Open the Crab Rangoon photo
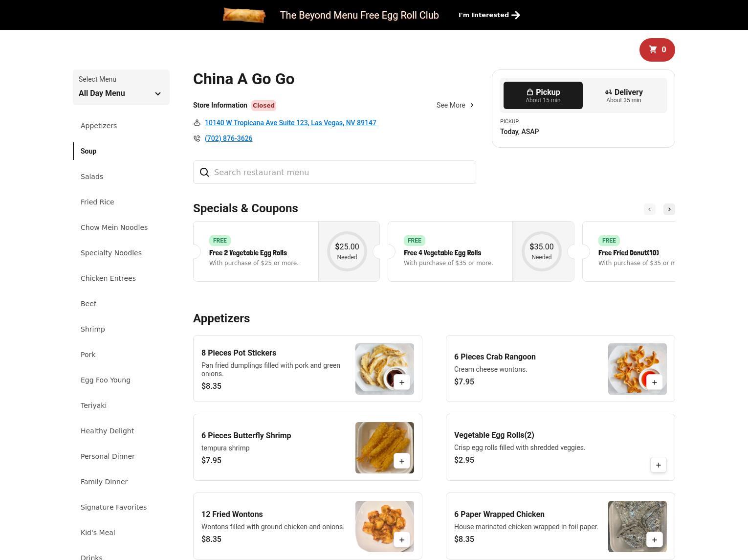Viewport: 748px width, 560px height. point(638,369)
